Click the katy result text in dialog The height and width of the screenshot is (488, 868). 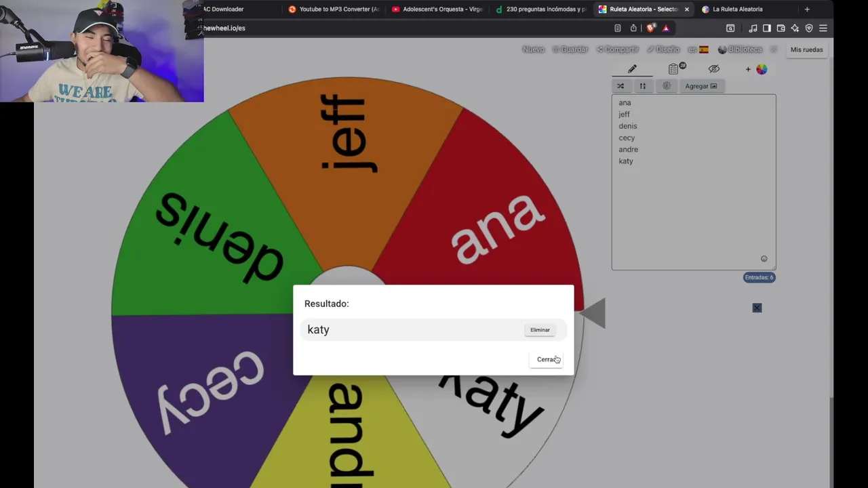(318, 330)
